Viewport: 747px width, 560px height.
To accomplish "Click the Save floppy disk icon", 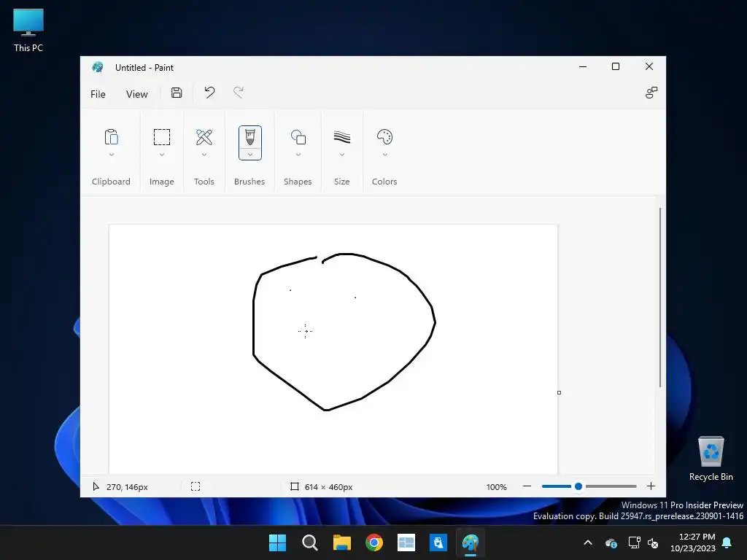I will coord(177,93).
